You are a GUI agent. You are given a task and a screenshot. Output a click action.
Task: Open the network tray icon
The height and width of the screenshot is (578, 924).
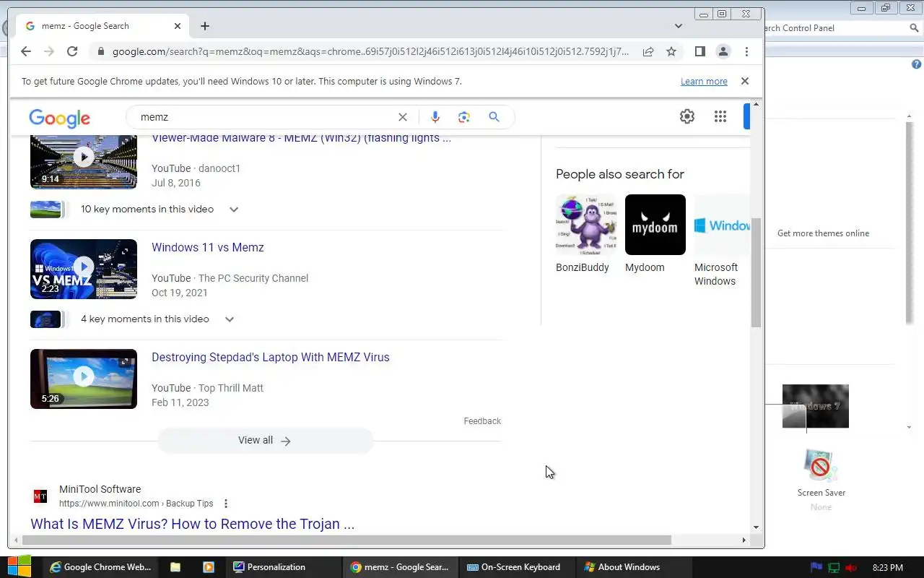(834, 568)
